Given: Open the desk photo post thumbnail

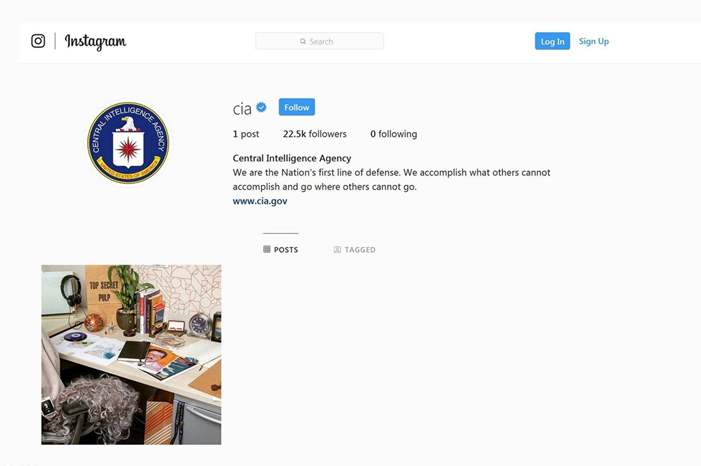Looking at the screenshot, I should 131,355.
